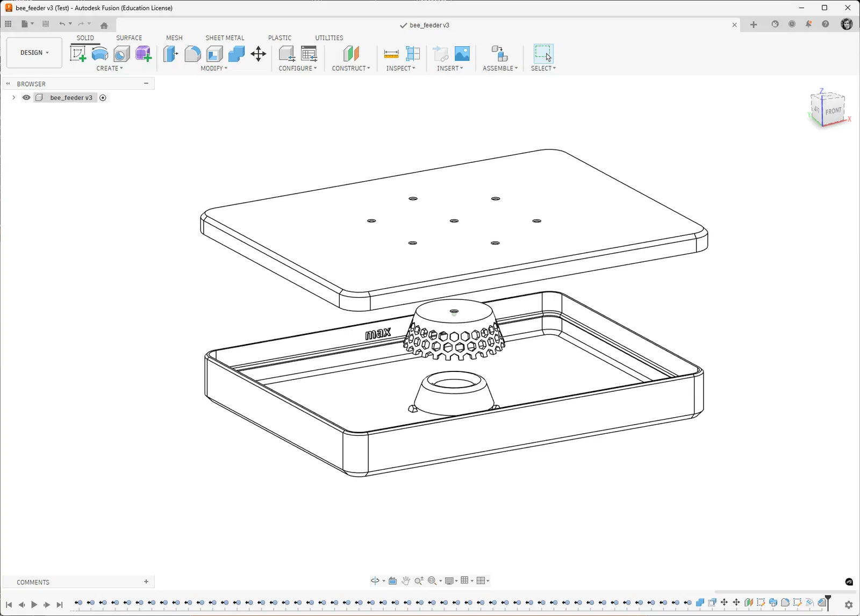Open the Change Parameters table icon
Image resolution: width=860 pixels, height=616 pixels.
309,54
